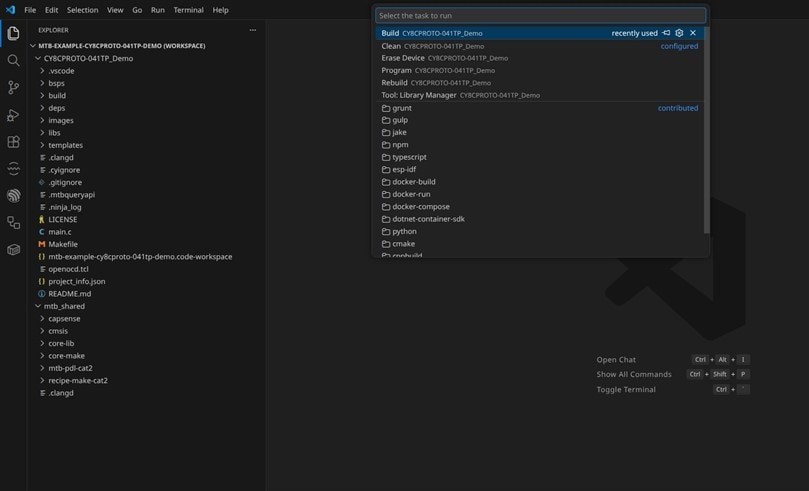Open main.c in the Explorer
809x491 pixels.
click(147, 232)
